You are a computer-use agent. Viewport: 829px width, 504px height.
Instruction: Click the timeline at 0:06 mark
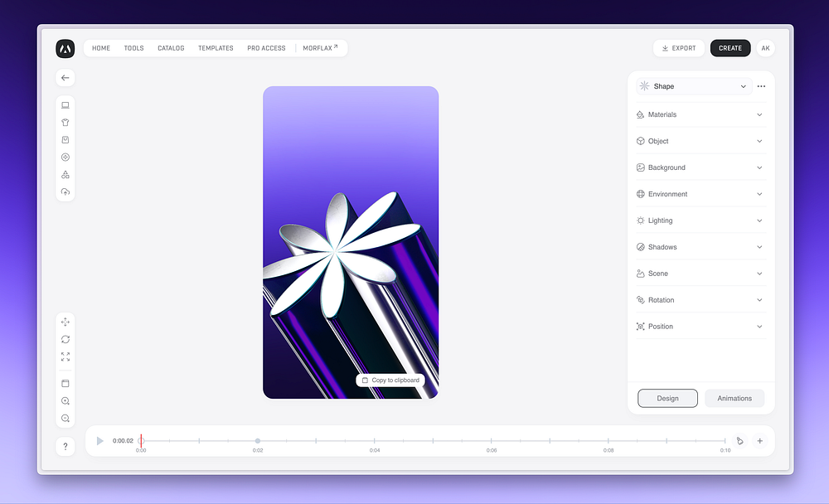click(x=491, y=441)
